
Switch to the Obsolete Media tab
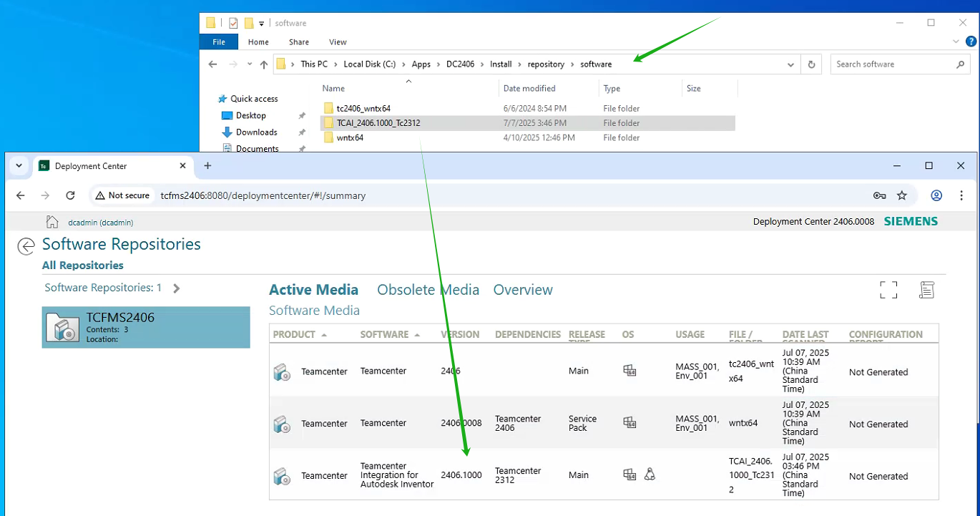tap(428, 290)
